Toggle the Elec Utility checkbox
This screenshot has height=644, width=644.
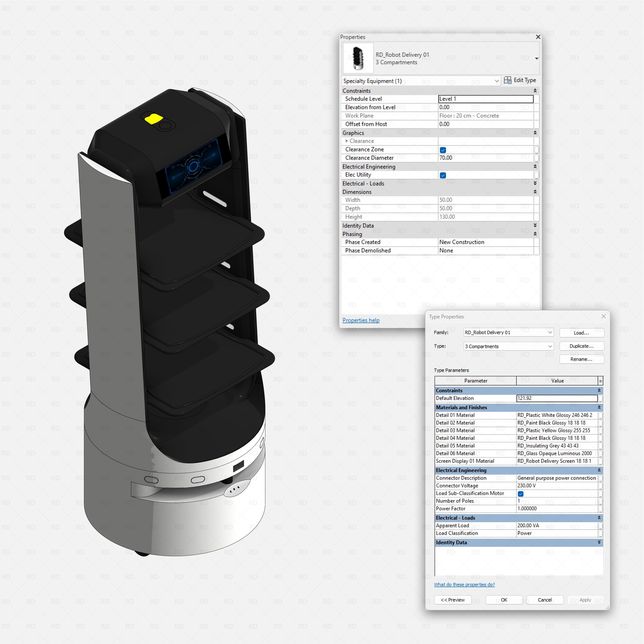pyautogui.click(x=443, y=175)
